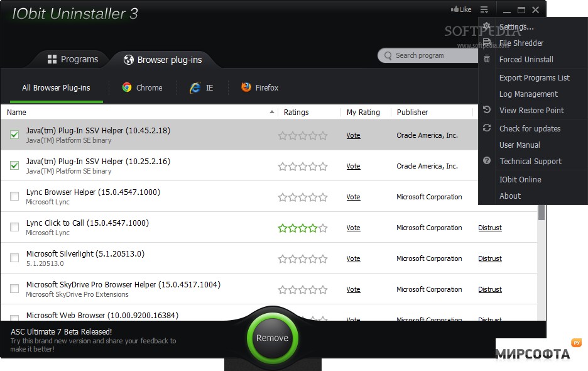
Task: Show IE plug-ins tab
Action: pyautogui.click(x=202, y=88)
